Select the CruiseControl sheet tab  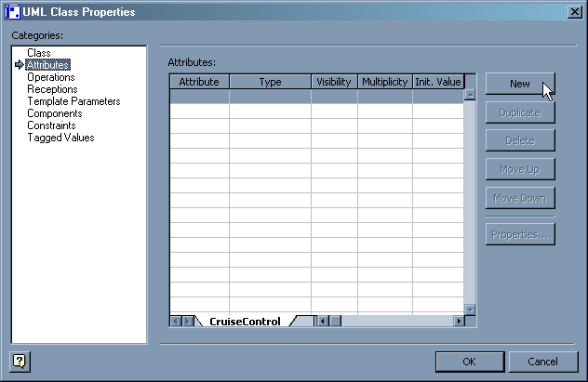click(245, 322)
